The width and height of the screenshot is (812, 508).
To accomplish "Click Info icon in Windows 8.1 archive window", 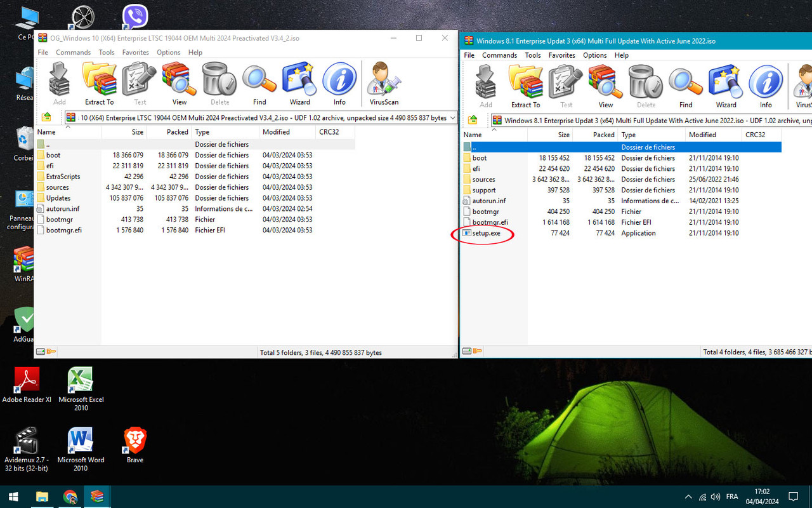I will pyautogui.click(x=766, y=87).
